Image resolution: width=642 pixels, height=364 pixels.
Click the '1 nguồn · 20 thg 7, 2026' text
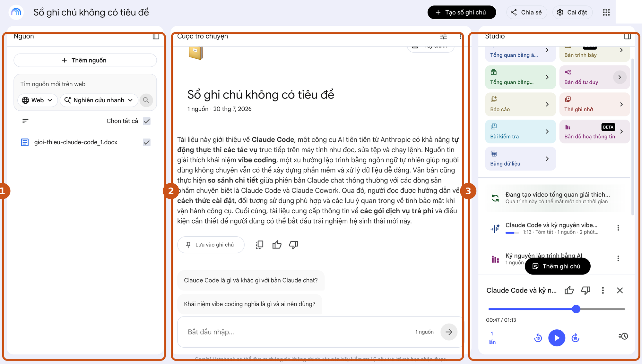pyautogui.click(x=219, y=109)
